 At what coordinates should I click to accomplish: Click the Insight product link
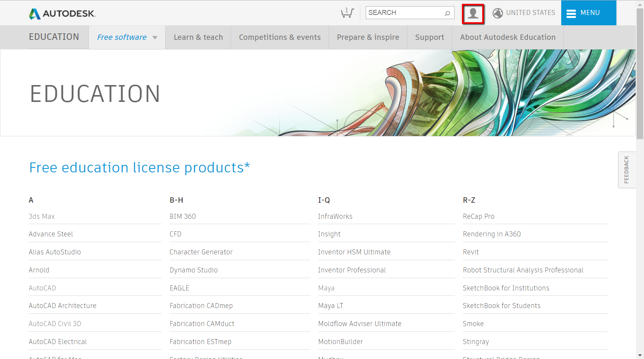click(x=329, y=234)
